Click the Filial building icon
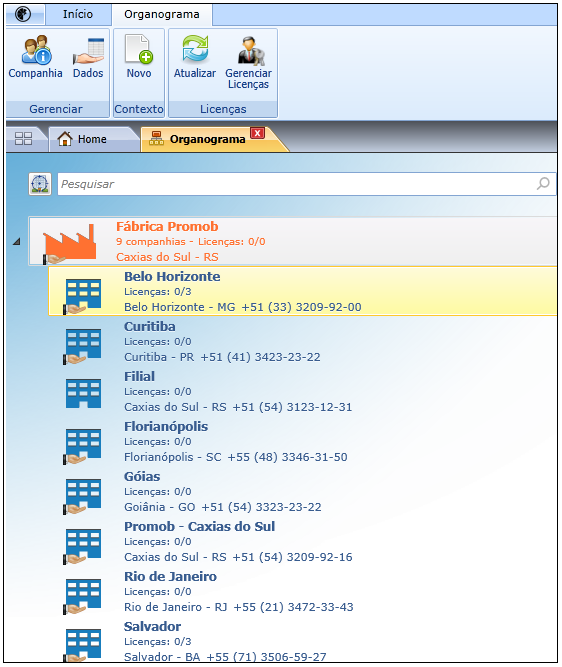 click(x=83, y=393)
